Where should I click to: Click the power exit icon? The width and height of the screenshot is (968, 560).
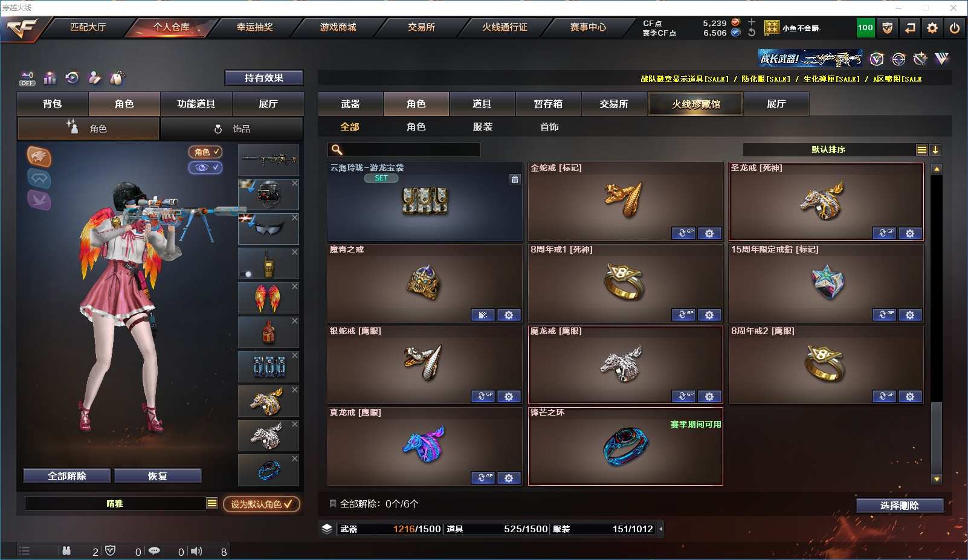tap(955, 28)
